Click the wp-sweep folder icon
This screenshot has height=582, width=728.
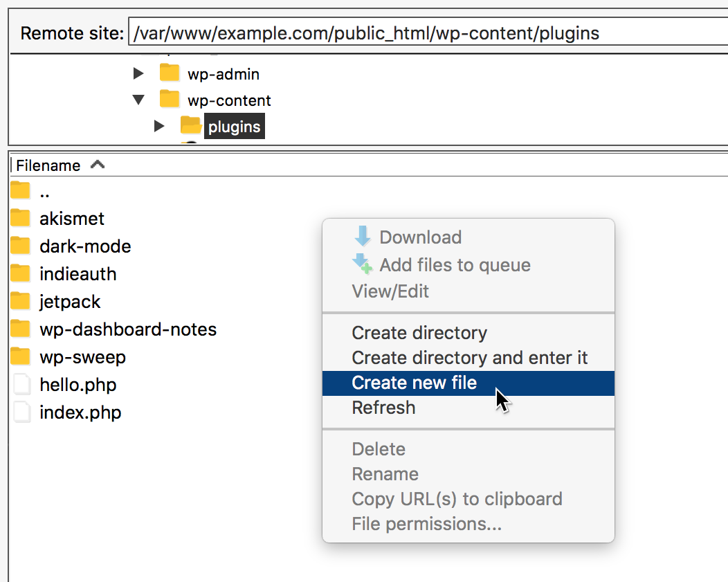(x=20, y=356)
